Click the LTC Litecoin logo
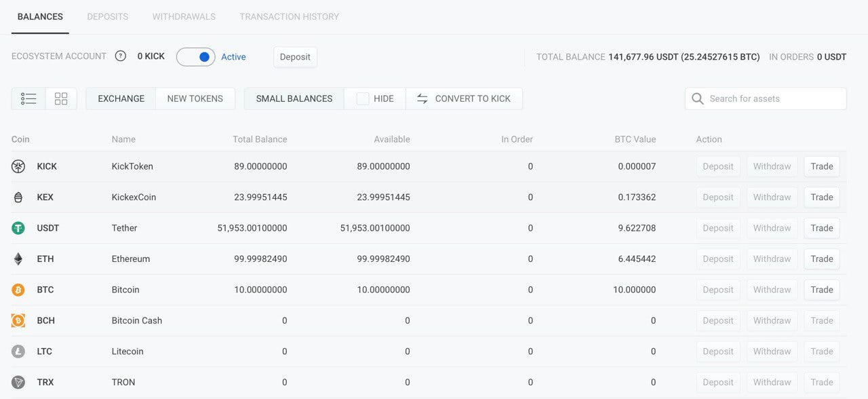This screenshot has width=868, height=399. tap(18, 351)
